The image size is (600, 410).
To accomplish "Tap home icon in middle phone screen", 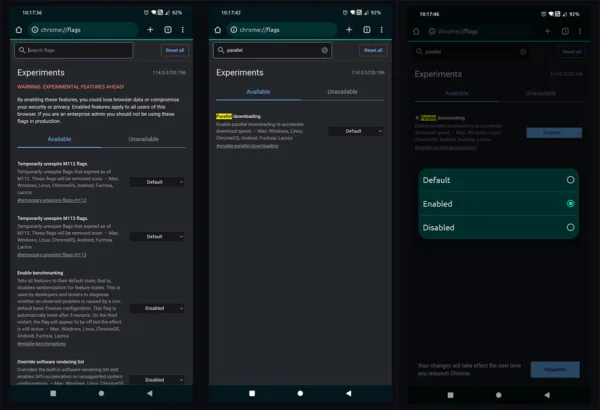I will point(218,29).
